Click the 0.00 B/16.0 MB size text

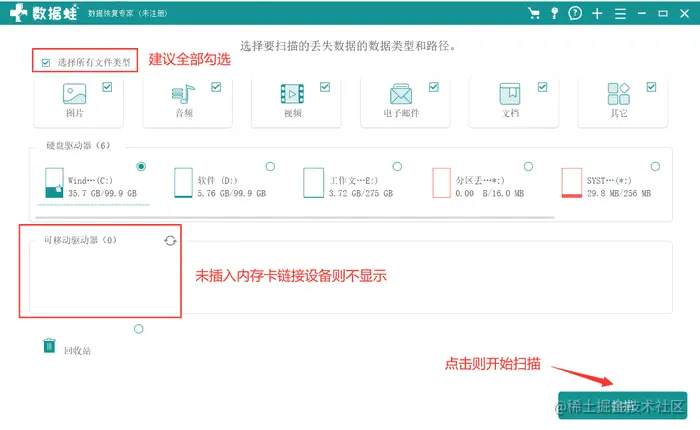click(490, 193)
